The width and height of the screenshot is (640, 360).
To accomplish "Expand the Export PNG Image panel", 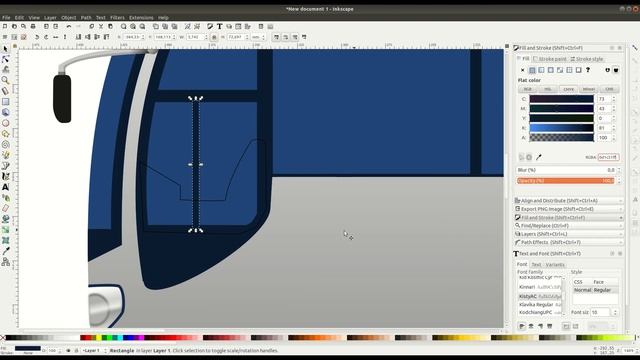I will (569, 209).
